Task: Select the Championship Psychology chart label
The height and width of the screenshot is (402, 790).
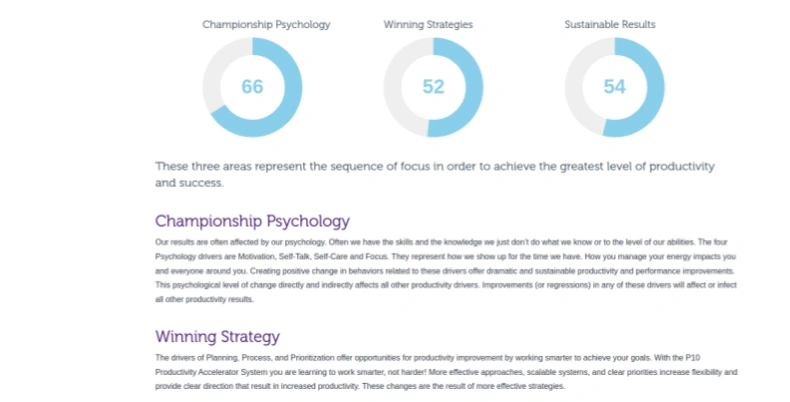Action: 266,24
